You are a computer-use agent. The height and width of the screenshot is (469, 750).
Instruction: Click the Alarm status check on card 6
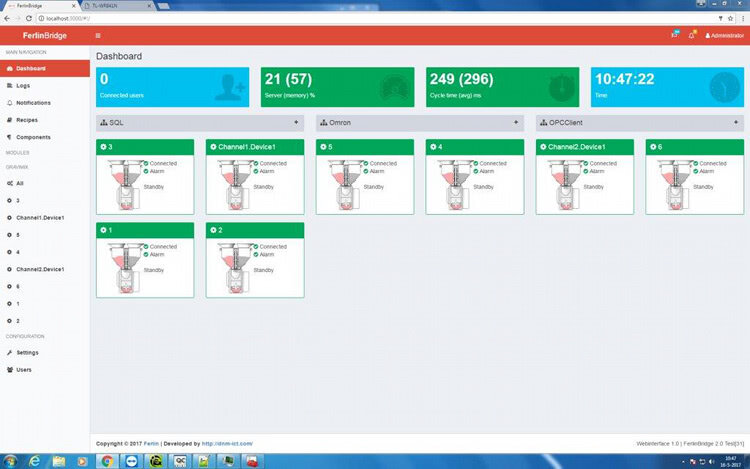(x=696, y=171)
